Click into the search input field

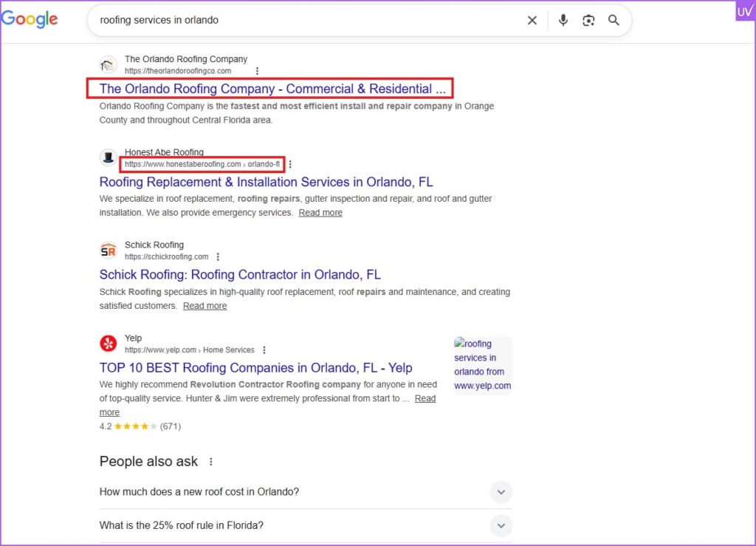click(x=295, y=21)
